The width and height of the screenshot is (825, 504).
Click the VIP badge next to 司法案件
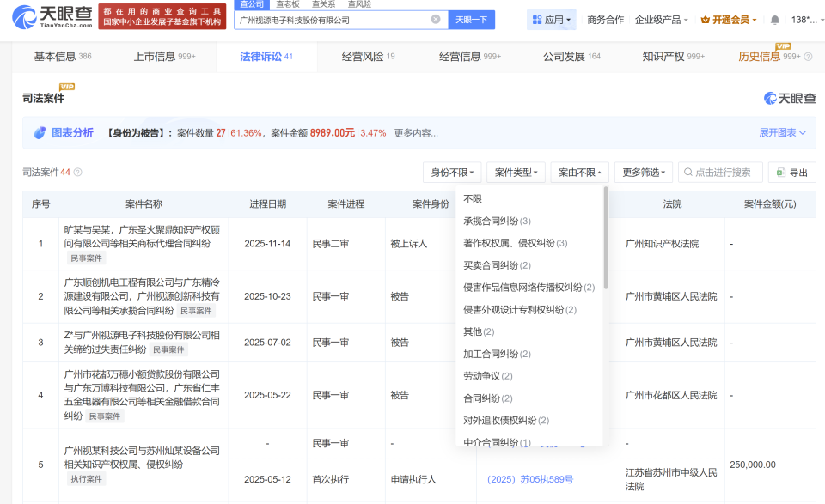tap(66, 86)
